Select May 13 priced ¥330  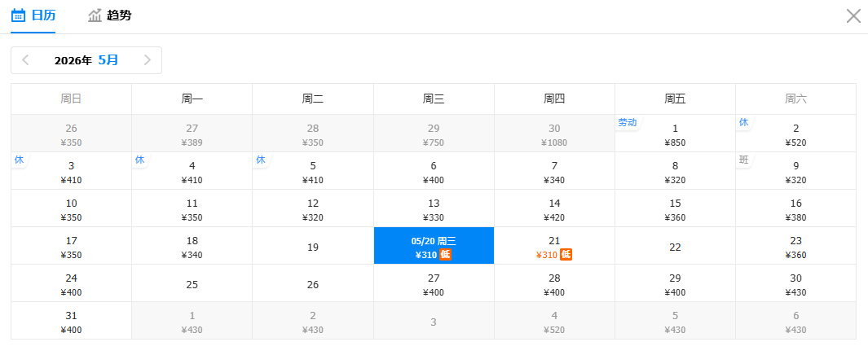(434, 208)
